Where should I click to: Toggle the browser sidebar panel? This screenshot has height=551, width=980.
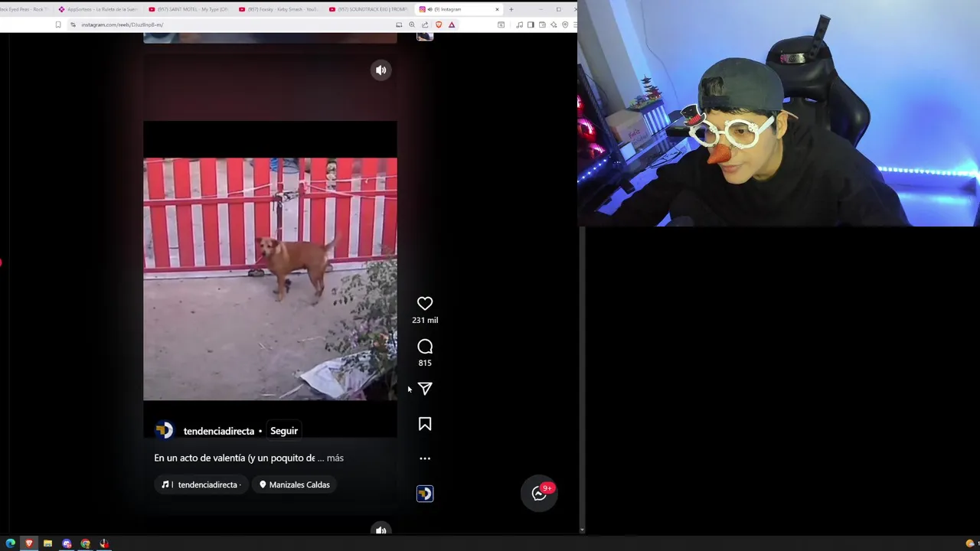click(531, 24)
